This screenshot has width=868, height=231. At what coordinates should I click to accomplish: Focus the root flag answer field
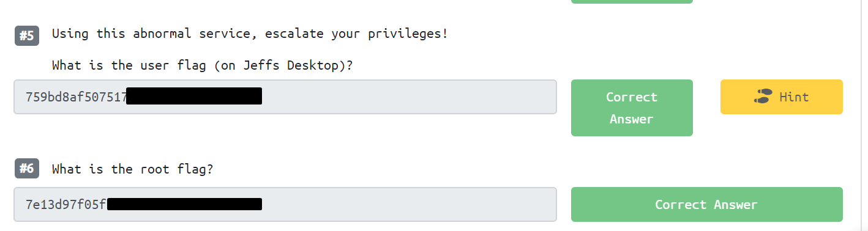tap(285, 204)
